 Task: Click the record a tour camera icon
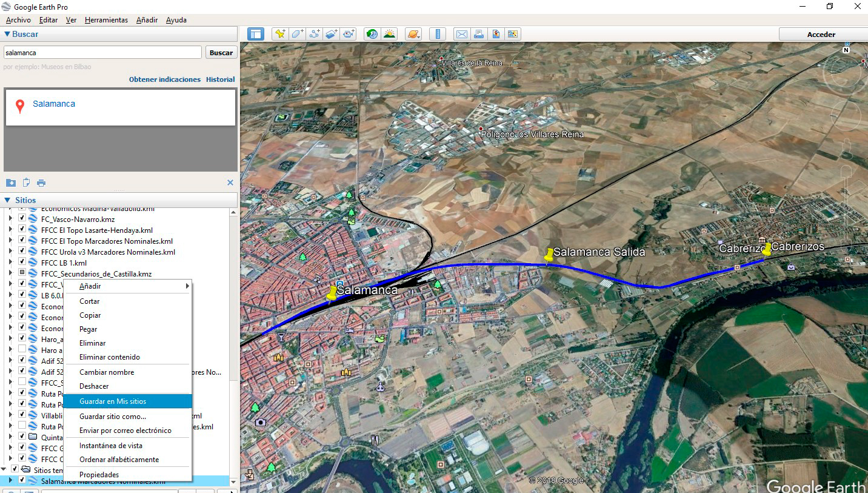349,34
